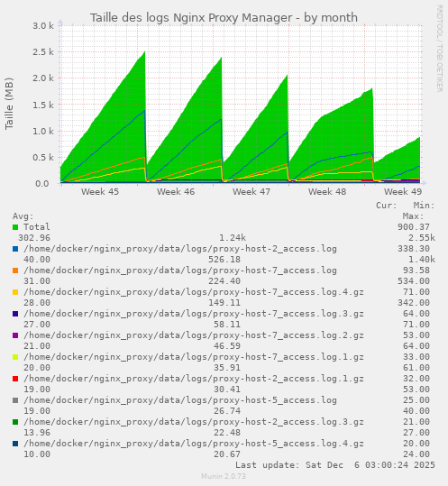This screenshot has height=486, width=448.
Task: Click the '0.5 k' y-axis value
Action: click(x=43, y=158)
